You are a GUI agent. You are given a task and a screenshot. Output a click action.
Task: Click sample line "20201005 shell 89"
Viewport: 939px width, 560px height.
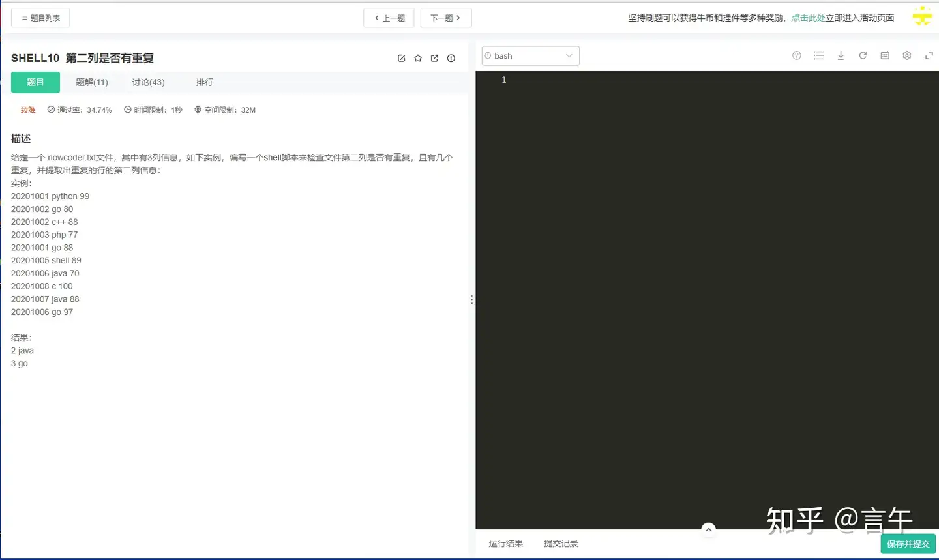tap(46, 261)
